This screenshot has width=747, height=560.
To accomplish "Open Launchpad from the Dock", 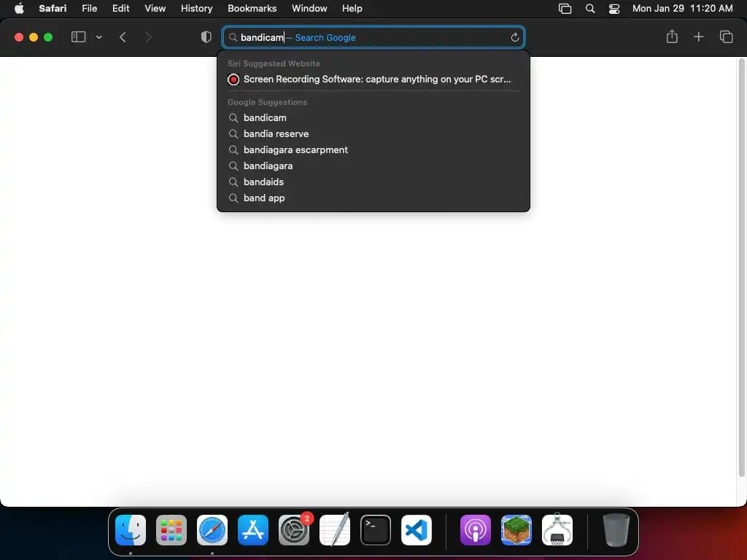I will tap(171, 530).
